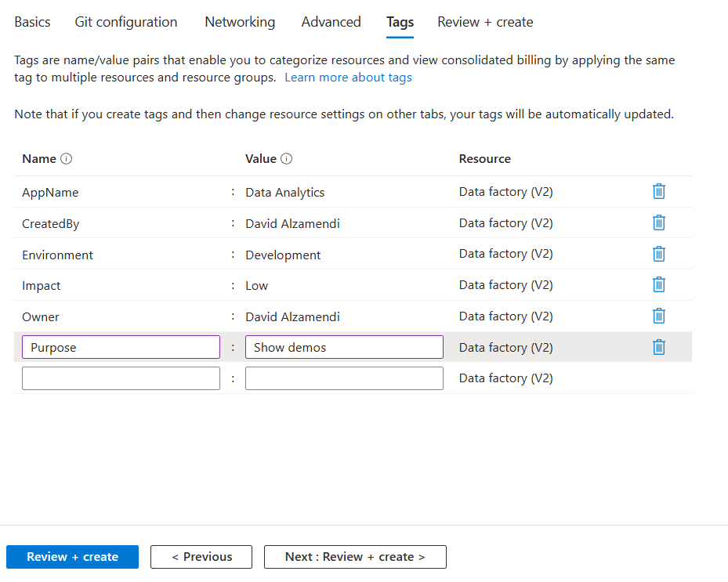Screen dimensions: 728x582
Task: Click Data factory (V2) in AppName row
Action: [506, 192]
